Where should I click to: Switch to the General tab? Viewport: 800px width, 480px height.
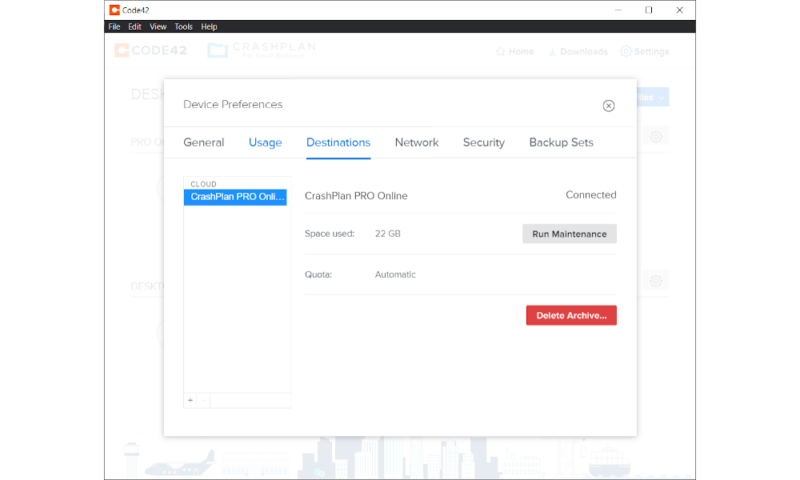tap(204, 142)
